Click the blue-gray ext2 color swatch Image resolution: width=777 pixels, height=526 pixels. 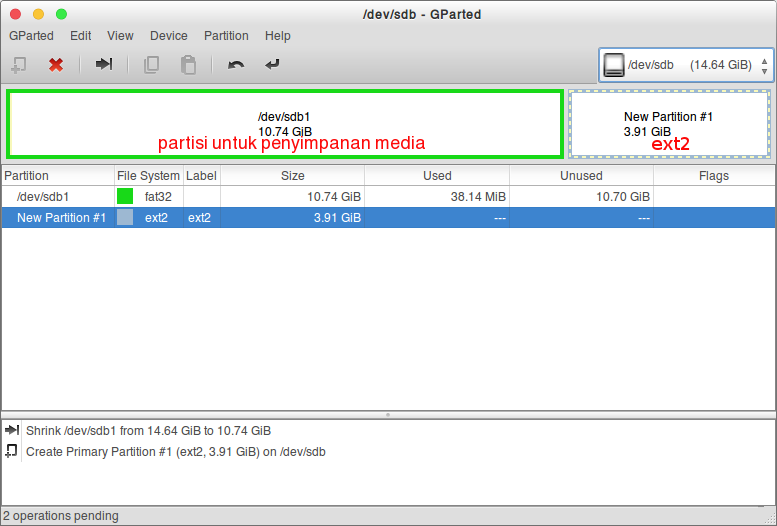[125, 217]
